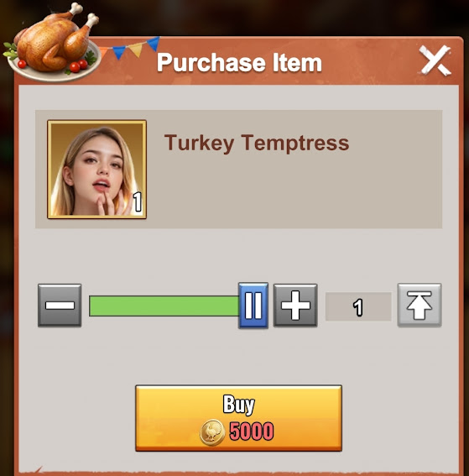469x476 pixels.
Task: Click the blue slider handle
Action: tap(253, 306)
